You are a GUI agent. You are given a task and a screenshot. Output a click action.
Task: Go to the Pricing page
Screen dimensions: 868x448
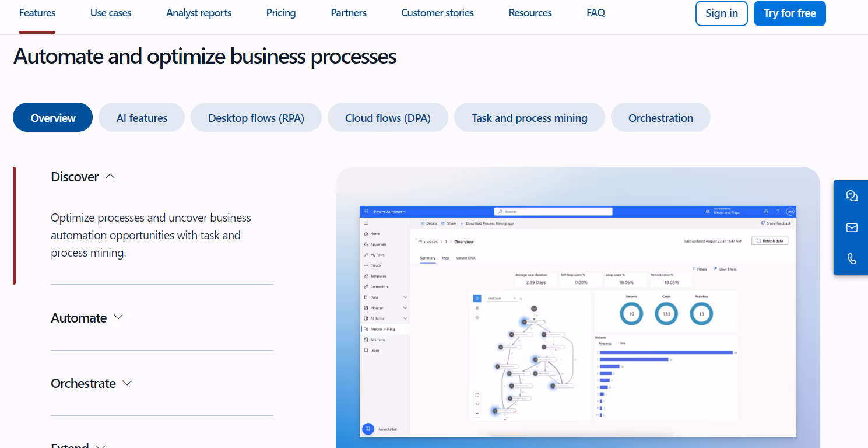tap(281, 13)
